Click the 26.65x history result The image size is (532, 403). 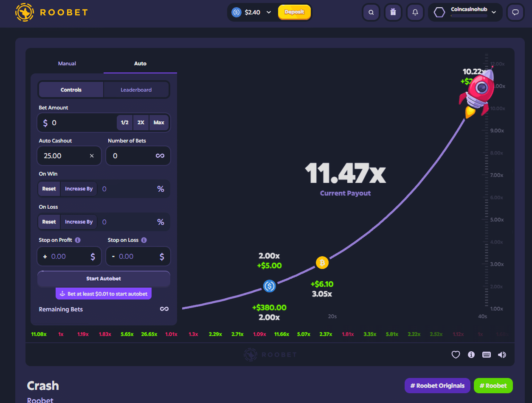tap(149, 334)
